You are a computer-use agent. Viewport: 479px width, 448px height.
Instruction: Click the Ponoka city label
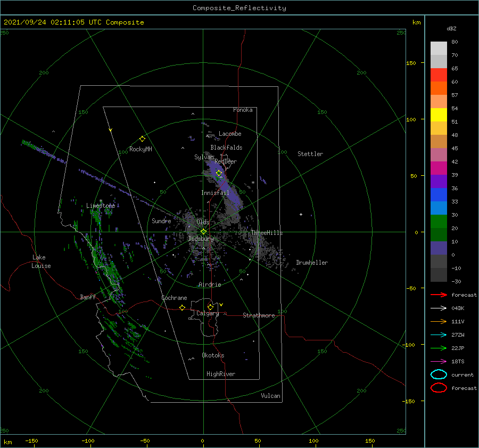click(243, 110)
